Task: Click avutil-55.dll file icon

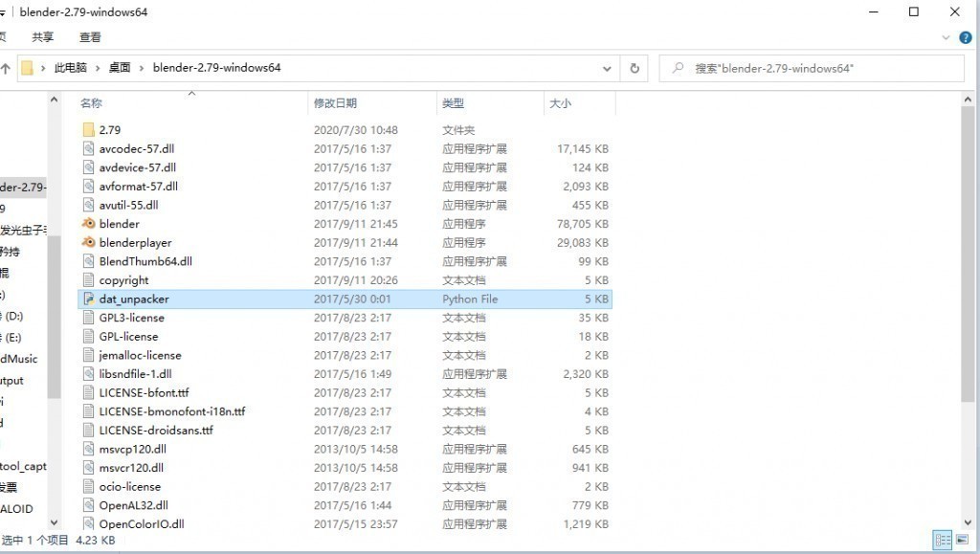Action: (89, 205)
